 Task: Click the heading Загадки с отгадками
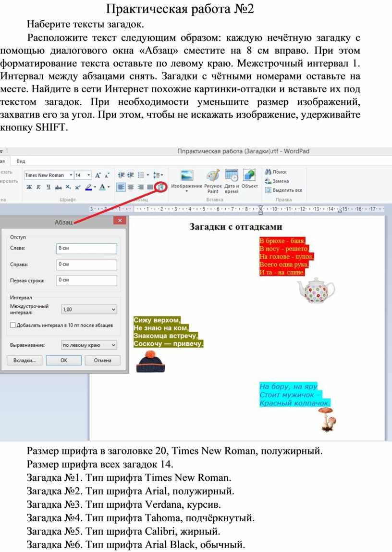tap(235, 227)
